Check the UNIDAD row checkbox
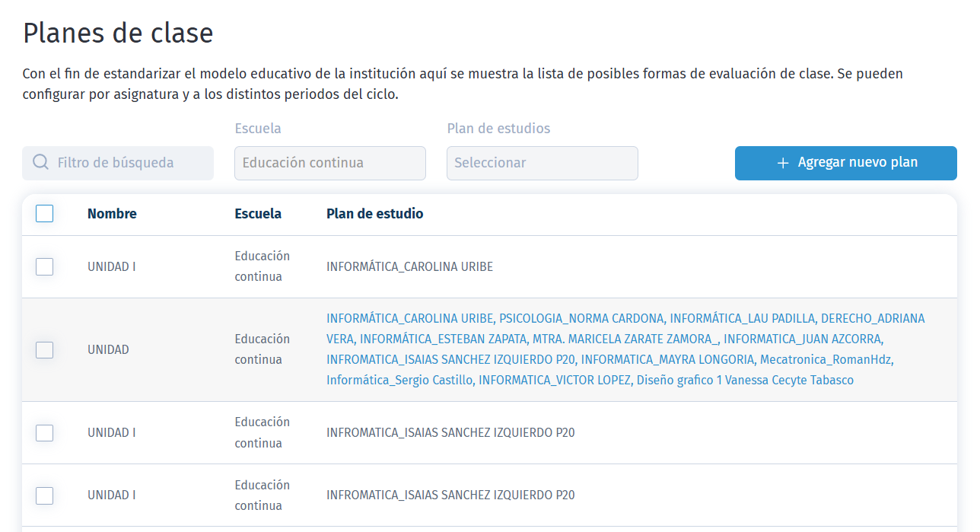This screenshot has width=980, height=532. tap(45, 350)
